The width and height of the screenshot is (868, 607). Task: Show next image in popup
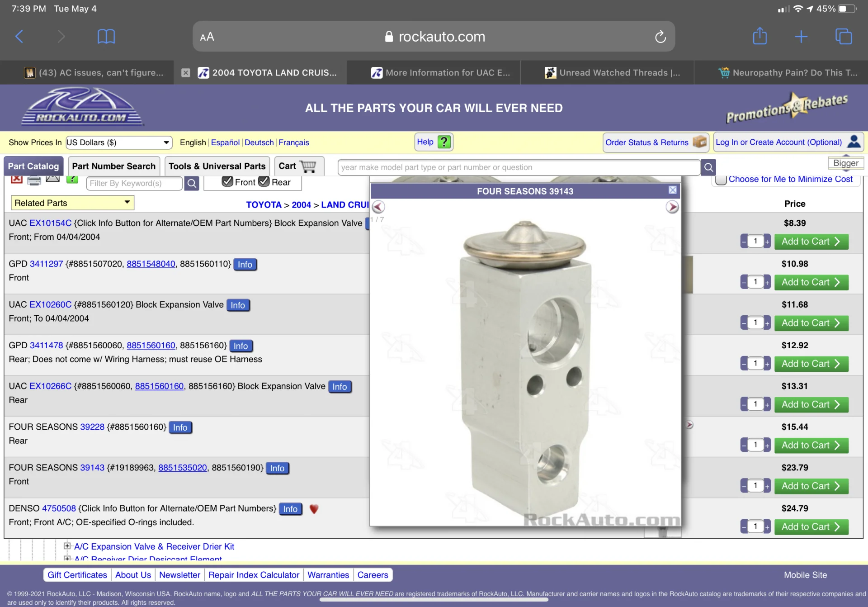(x=672, y=207)
